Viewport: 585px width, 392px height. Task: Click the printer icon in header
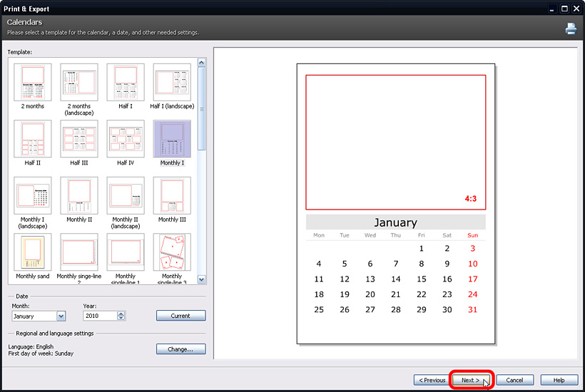(x=571, y=29)
